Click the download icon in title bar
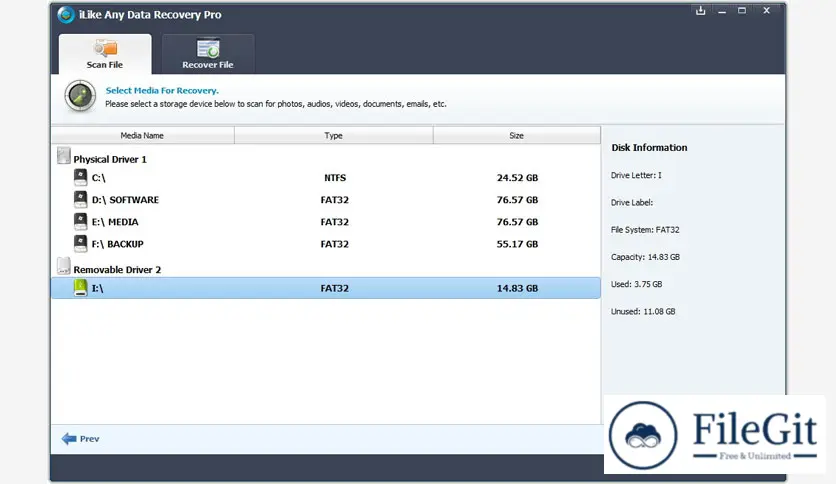The height and width of the screenshot is (484, 836). point(701,11)
